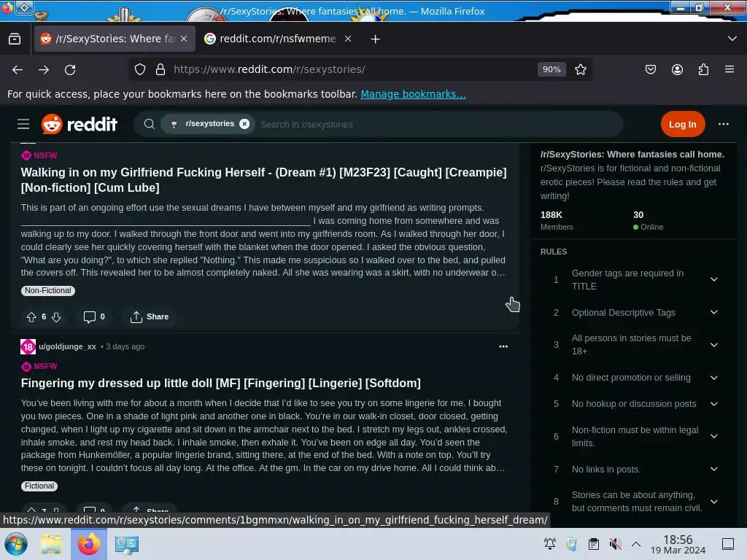The height and width of the screenshot is (560, 747).
Task: Open the tracking protection shield icon
Action: click(x=139, y=69)
